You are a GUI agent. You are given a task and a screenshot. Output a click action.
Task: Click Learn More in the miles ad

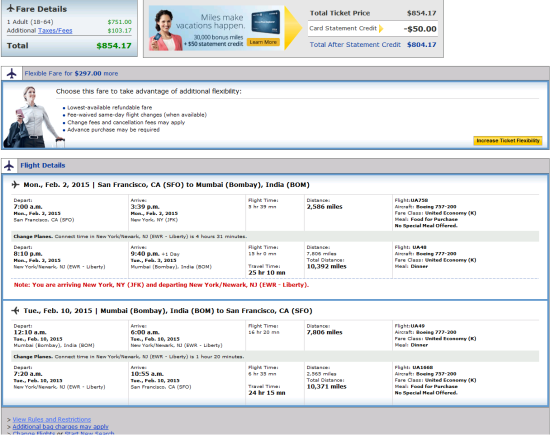(263, 42)
